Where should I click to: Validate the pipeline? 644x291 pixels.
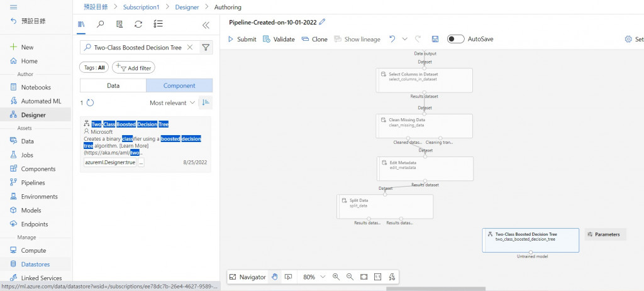[279, 40]
